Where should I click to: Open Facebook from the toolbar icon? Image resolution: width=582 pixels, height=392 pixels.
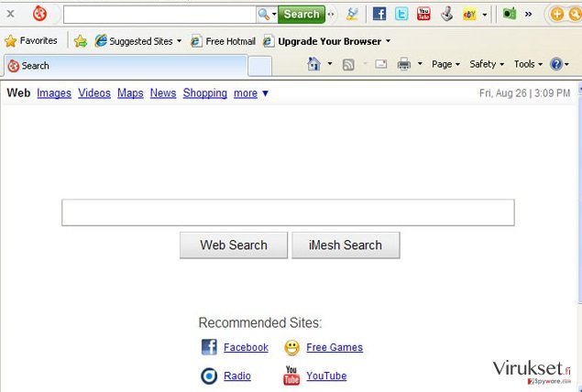tap(379, 14)
